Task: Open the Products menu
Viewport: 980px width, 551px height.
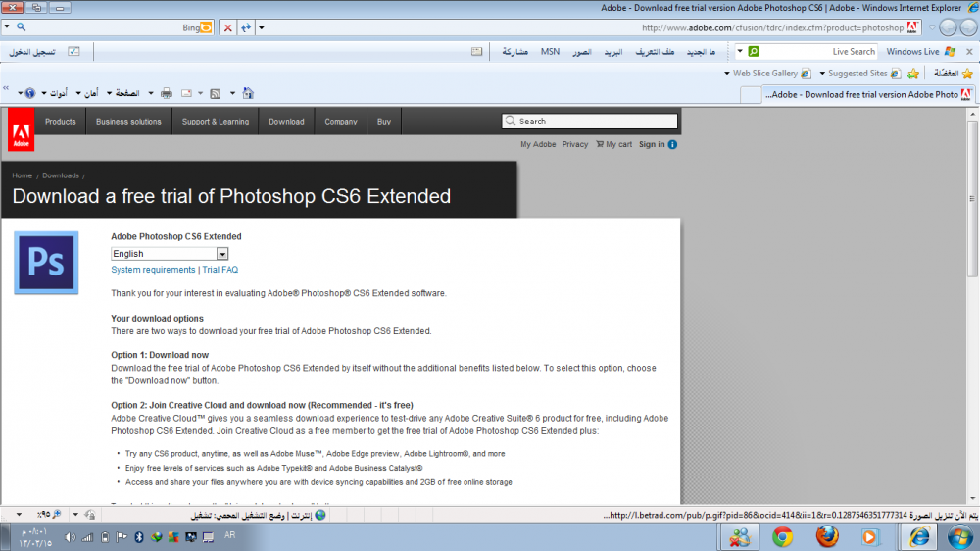Action: [60, 122]
